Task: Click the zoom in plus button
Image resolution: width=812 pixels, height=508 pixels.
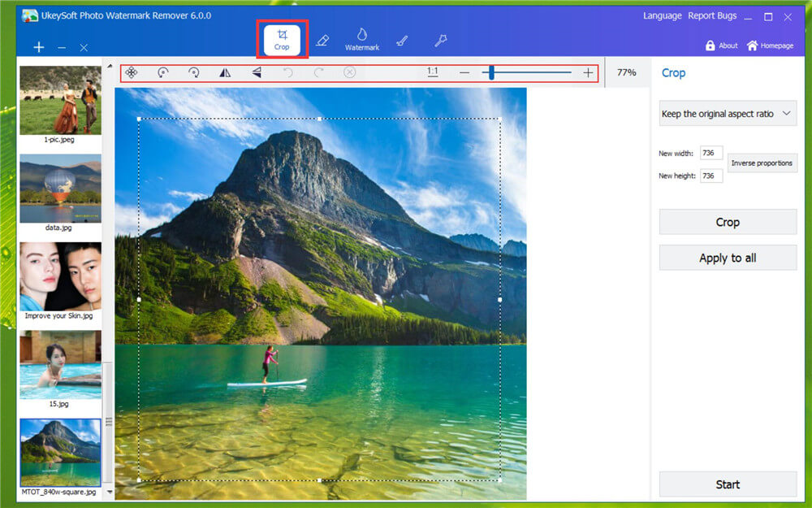Action: pos(588,72)
